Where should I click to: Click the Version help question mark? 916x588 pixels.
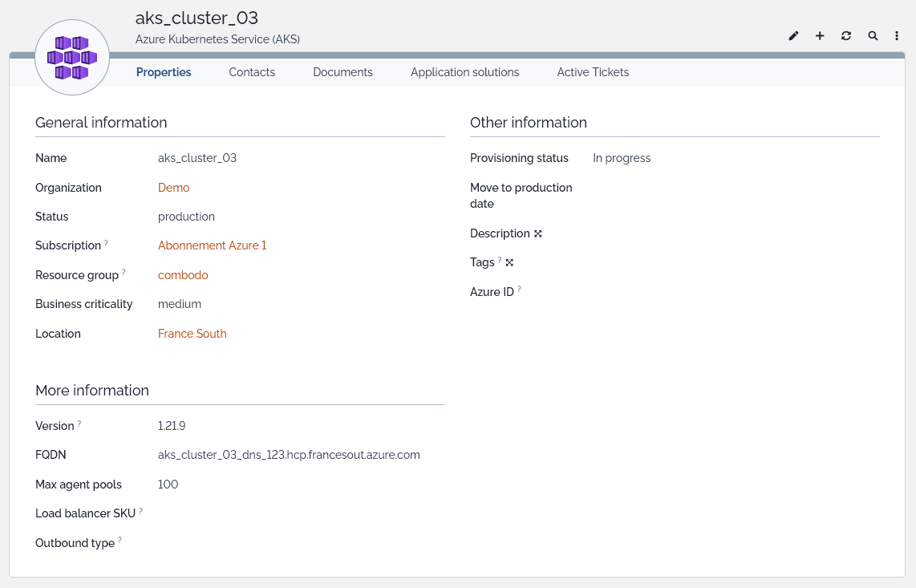point(79,424)
